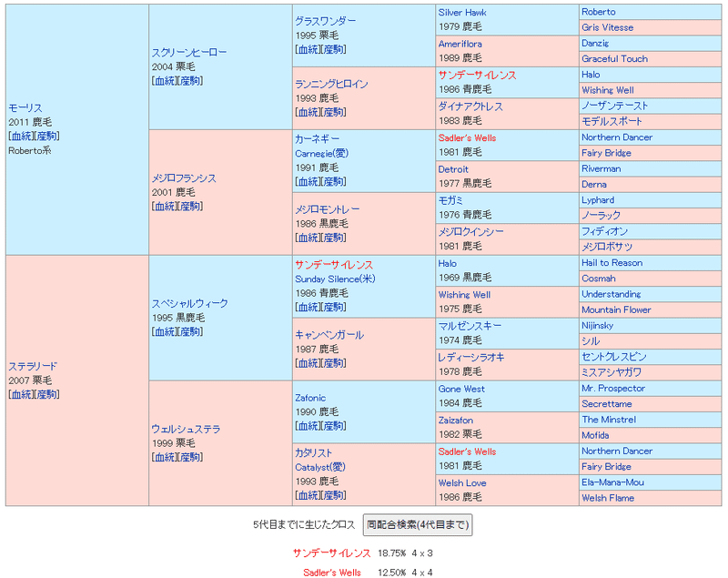Click 血統 link under グラスワンダー

pyautogui.click(x=308, y=49)
